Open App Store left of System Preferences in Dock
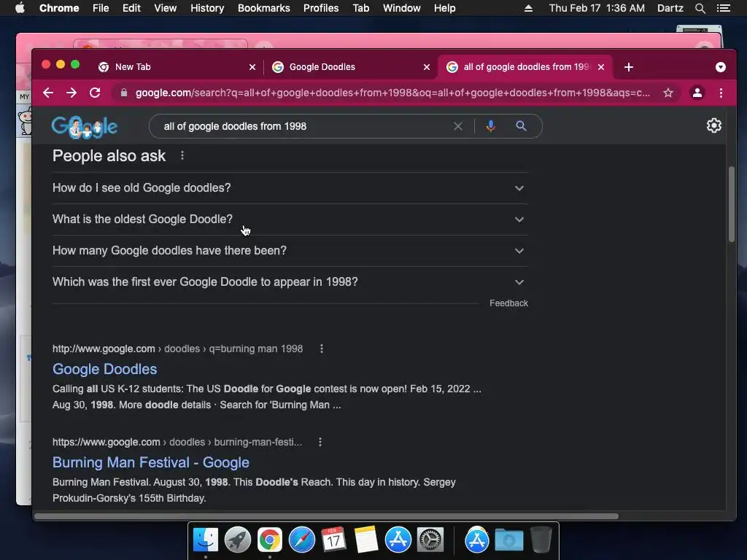This screenshot has height=560, width=747. click(x=398, y=540)
